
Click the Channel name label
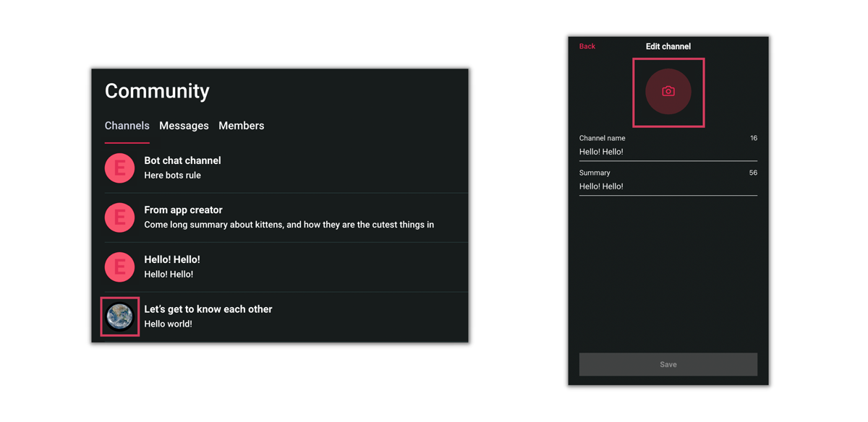pos(602,138)
